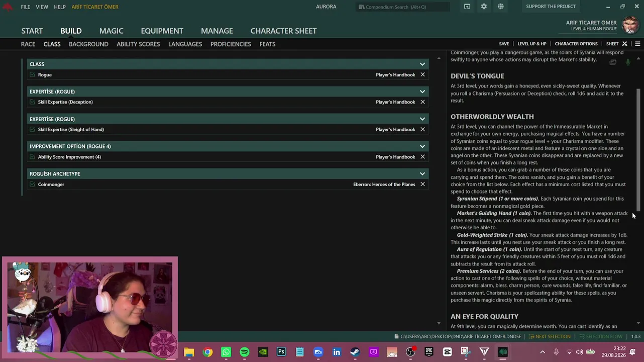Click Next Selection in status bar
The image size is (644, 362).
click(x=550, y=336)
